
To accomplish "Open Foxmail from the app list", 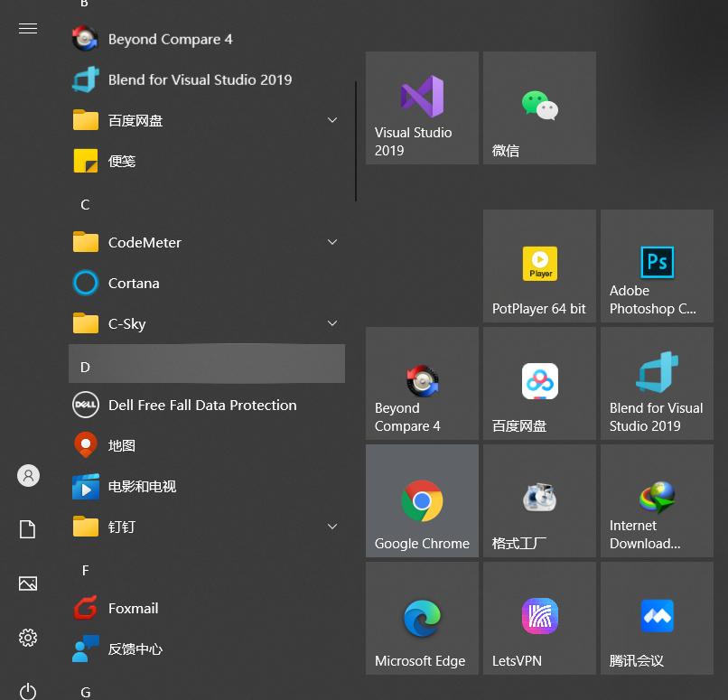I will coord(133,608).
